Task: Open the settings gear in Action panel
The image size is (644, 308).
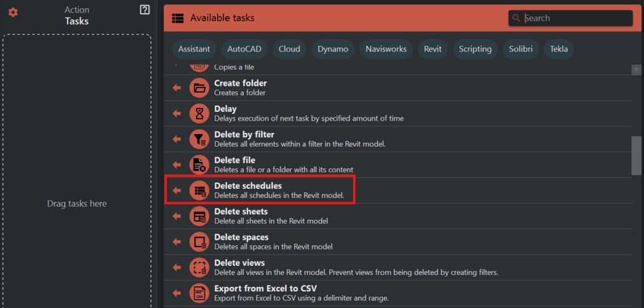Action: click(x=13, y=13)
